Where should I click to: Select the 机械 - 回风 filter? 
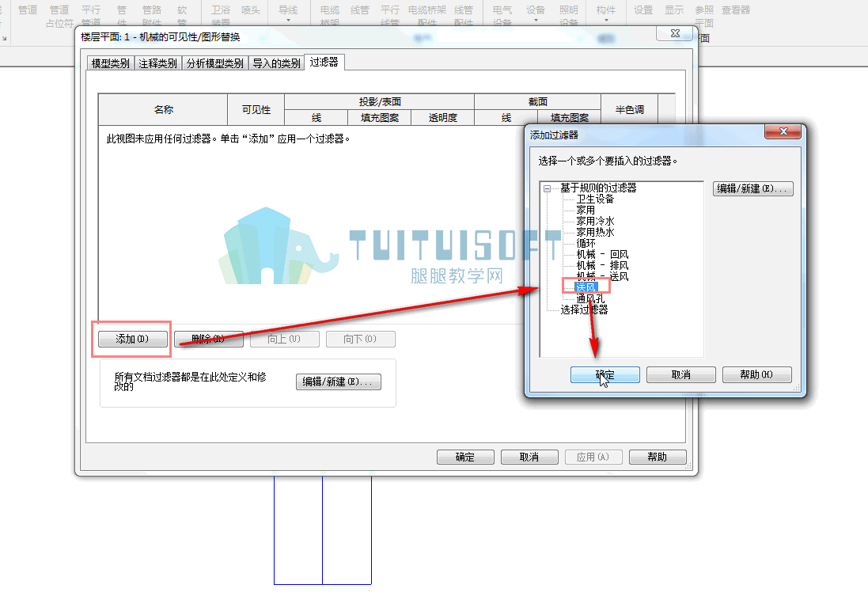click(602, 254)
